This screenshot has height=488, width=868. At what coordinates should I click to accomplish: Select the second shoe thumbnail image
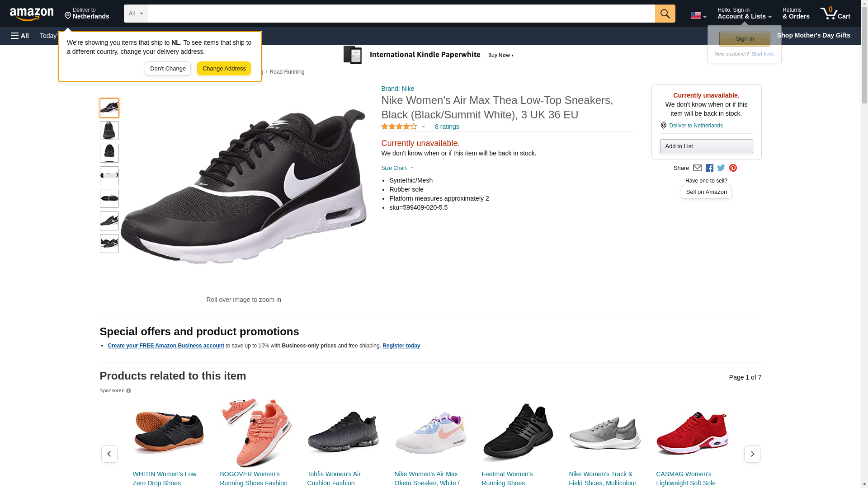pyautogui.click(x=109, y=131)
